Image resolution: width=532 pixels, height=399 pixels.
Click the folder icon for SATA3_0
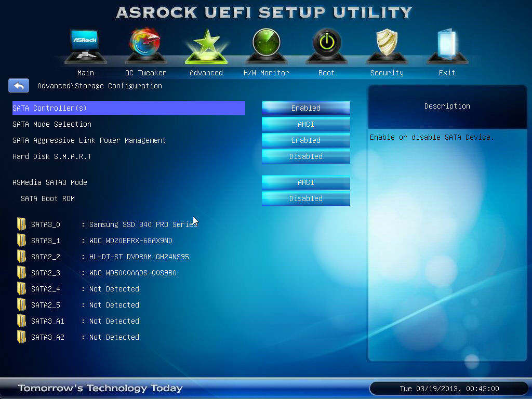21,224
